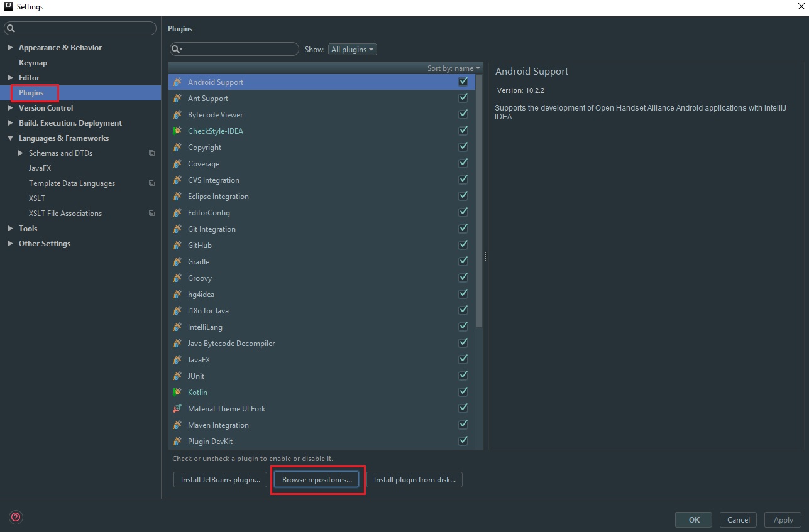This screenshot has height=532, width=809.
Task: Open Template Data Languages settings
Action: pos(72,183)
